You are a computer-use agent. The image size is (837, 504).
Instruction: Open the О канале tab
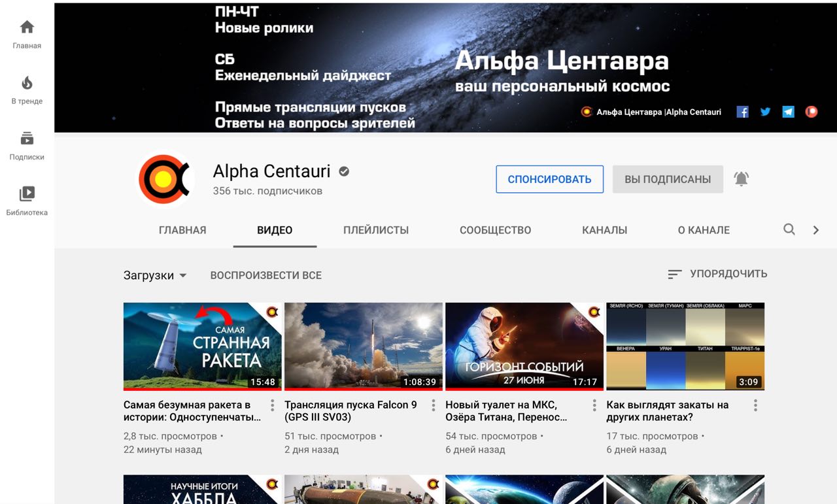[x=704, y=230]
